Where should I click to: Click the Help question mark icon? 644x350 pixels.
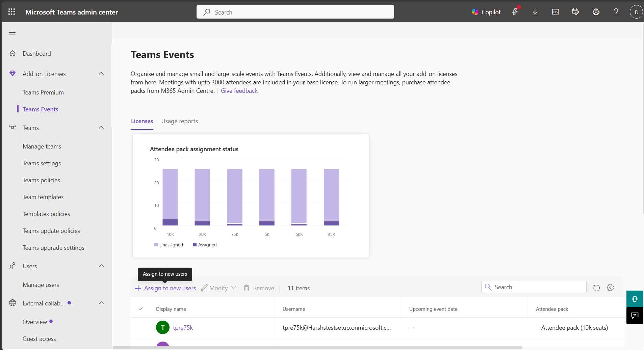point(616,12)
